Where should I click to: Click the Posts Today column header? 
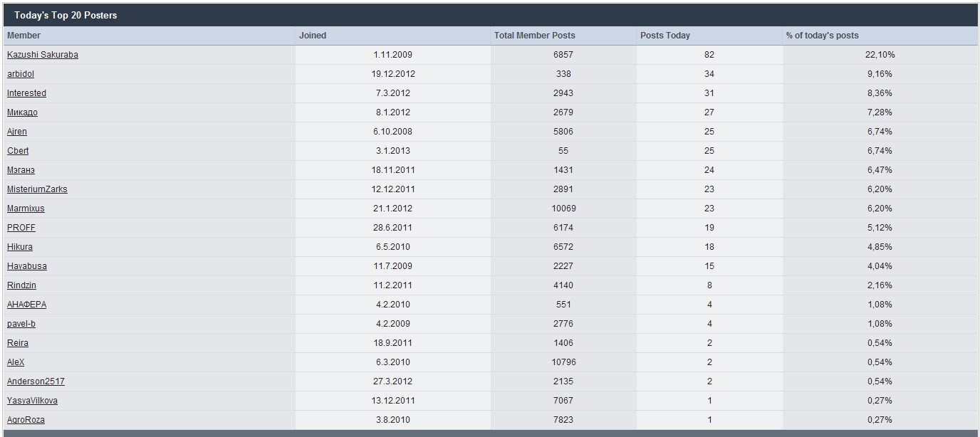pos(664,36)
